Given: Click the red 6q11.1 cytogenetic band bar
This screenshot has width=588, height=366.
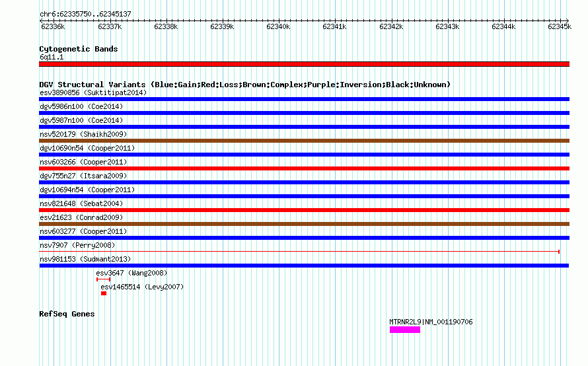Looking at the screenshot, I should (x=304, y=64).
